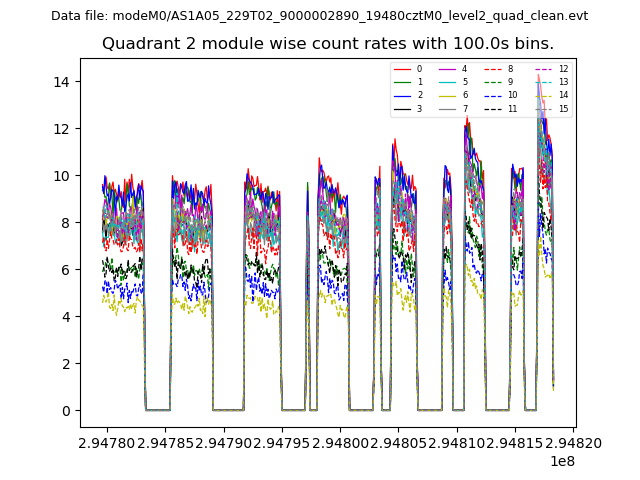The width and height of the screenshot is (640, 480).
Task: Click the x-axis tick label 2.94820
Action: point(572,441)
